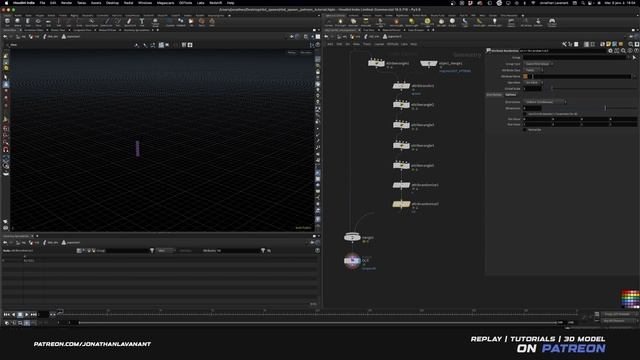
Task: Open the Distribution dropdown
Action: [x=545, y=102]
